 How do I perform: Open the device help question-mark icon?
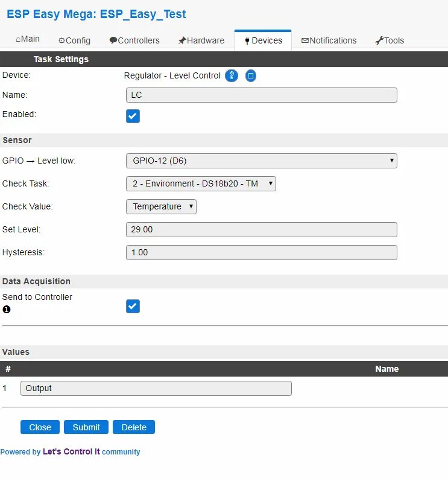(x=232, y=75)
